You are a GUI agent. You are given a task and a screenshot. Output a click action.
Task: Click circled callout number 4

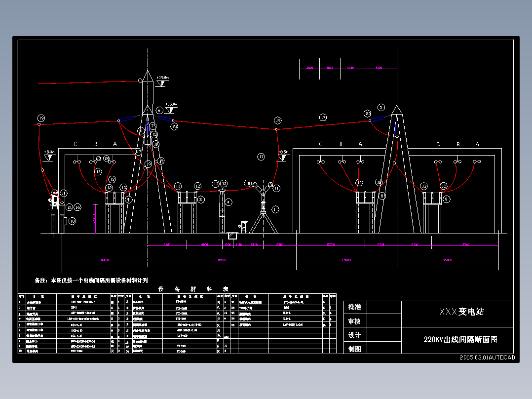(x=228, y=202)
